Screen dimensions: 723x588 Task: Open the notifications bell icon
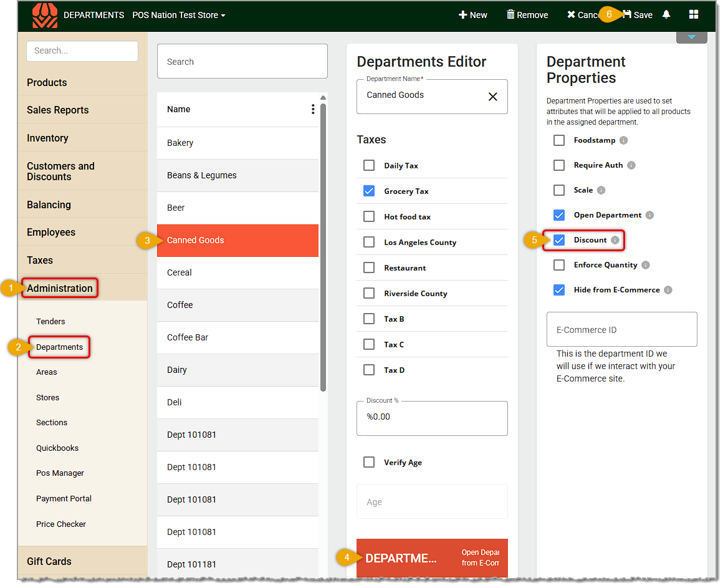666,14
